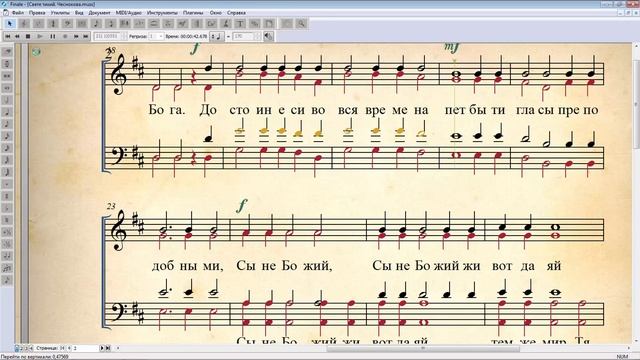This screenshot has height=360, width=640.
Task: Fast forward the playback
Action: point(76,36)
